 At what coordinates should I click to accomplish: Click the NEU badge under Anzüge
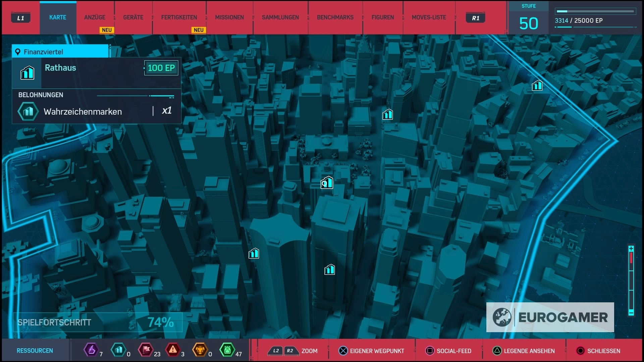107,30
